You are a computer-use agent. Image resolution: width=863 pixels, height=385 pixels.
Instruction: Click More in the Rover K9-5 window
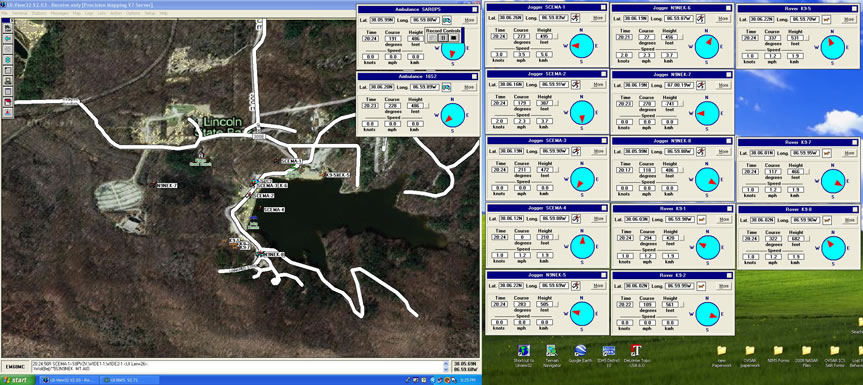click(849, 19)
